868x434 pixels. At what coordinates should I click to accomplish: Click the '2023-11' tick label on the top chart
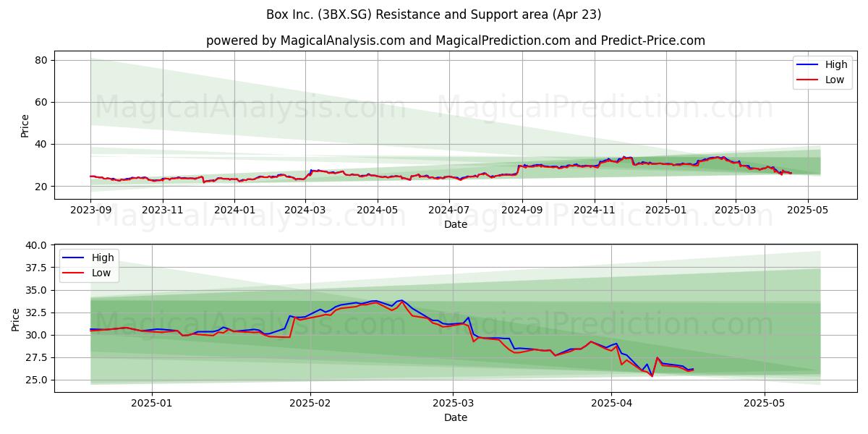[162, 210]
